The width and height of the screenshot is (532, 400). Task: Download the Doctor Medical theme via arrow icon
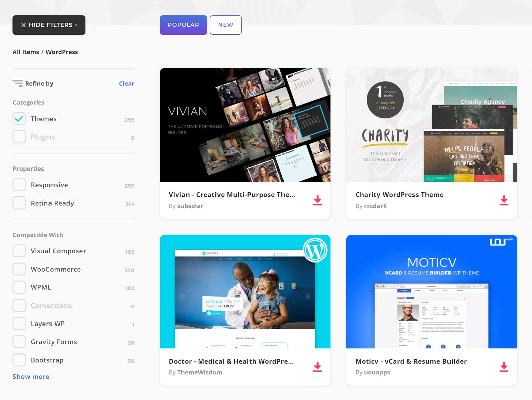pyautogui.click(x=317, y=367)
